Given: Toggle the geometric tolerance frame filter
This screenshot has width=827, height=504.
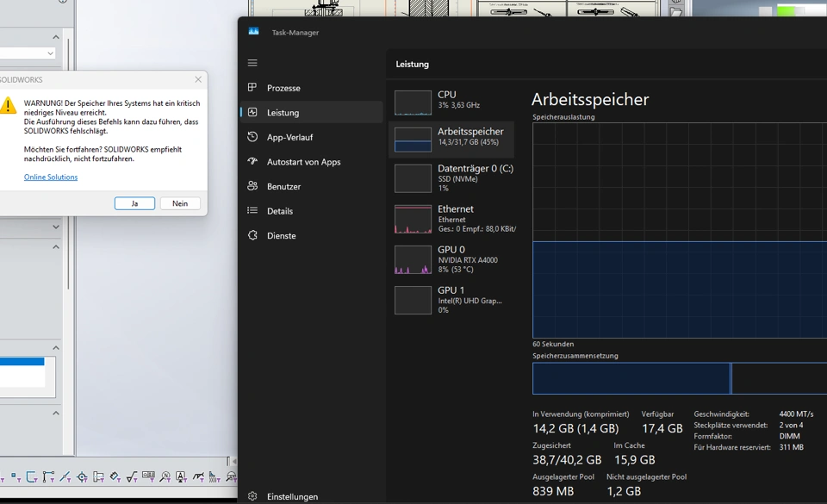Looking at the screenshot, I should tap(149, 476).
